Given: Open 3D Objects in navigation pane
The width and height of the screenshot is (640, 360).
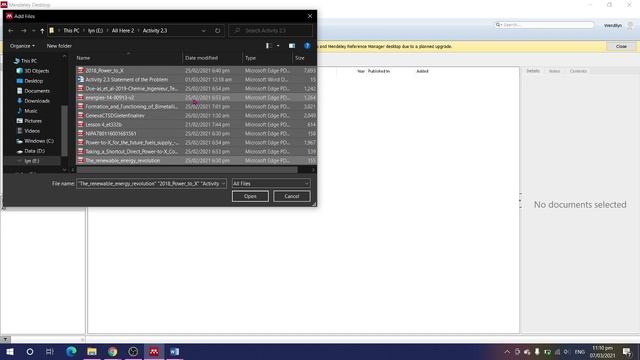Looking at the screenshot, I should click(36, 71).
